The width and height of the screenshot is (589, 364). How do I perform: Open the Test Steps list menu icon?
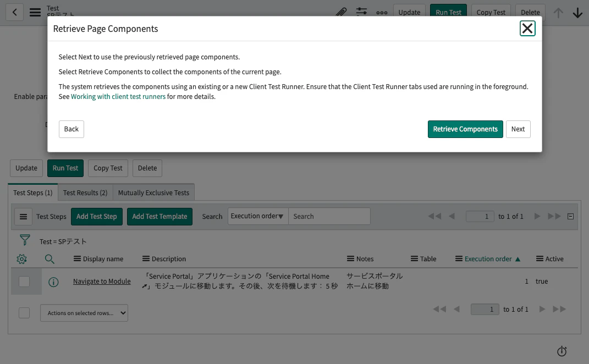(23, 217)
